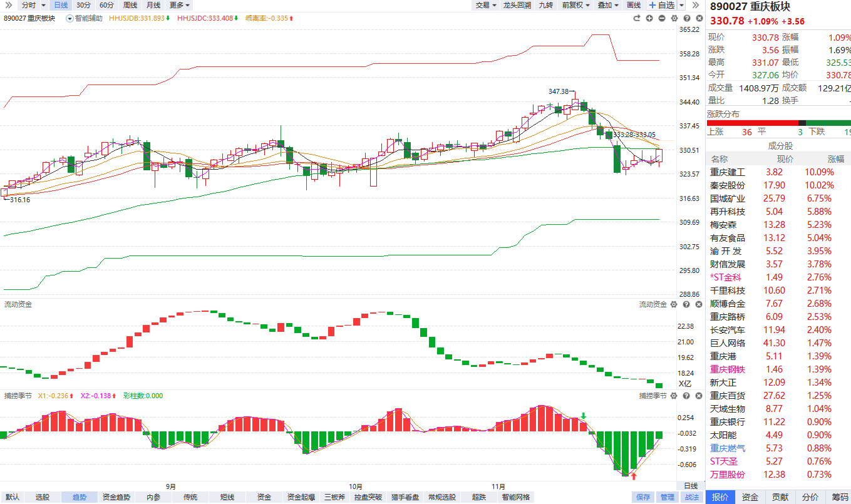Expand the 更多 periods dropdown

click(x=180, y=5)
